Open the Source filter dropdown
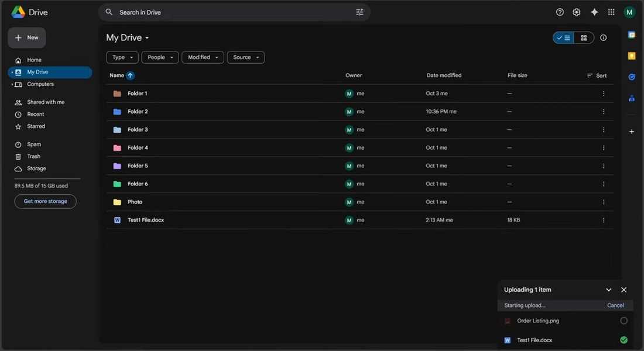 click(246, 57)
